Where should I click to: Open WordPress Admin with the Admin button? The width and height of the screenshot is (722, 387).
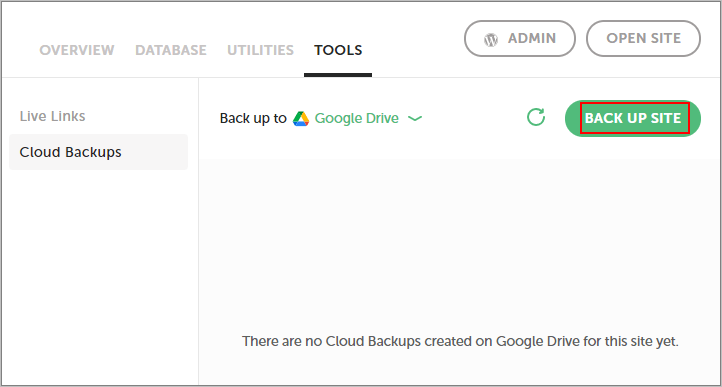pyautogui.click(x=520, y=38)
